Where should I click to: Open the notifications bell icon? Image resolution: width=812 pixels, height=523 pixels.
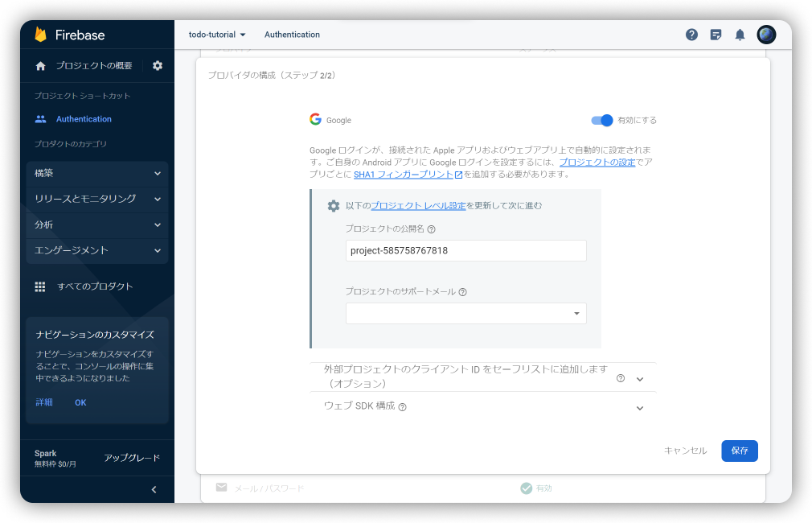tap(740, 35)
